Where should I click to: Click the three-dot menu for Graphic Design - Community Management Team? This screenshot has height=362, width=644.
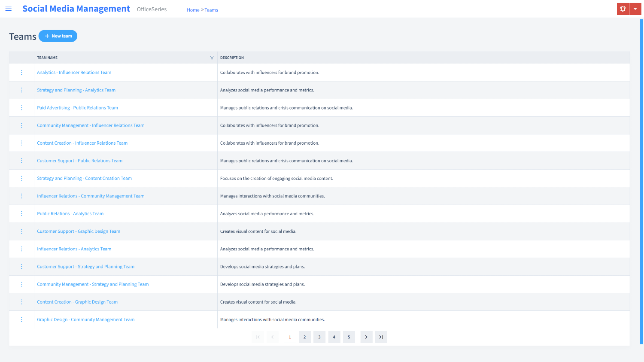click(x=21, y=319)
